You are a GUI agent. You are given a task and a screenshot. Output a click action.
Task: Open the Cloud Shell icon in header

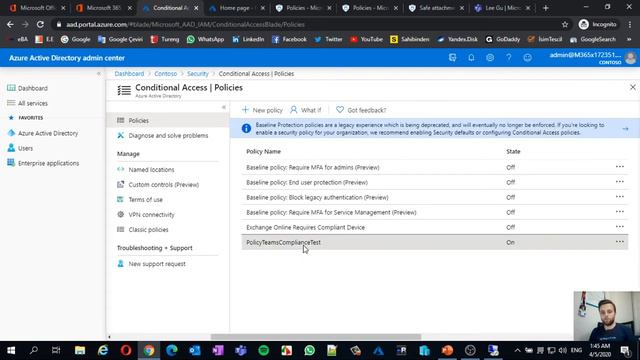(452, 58)
